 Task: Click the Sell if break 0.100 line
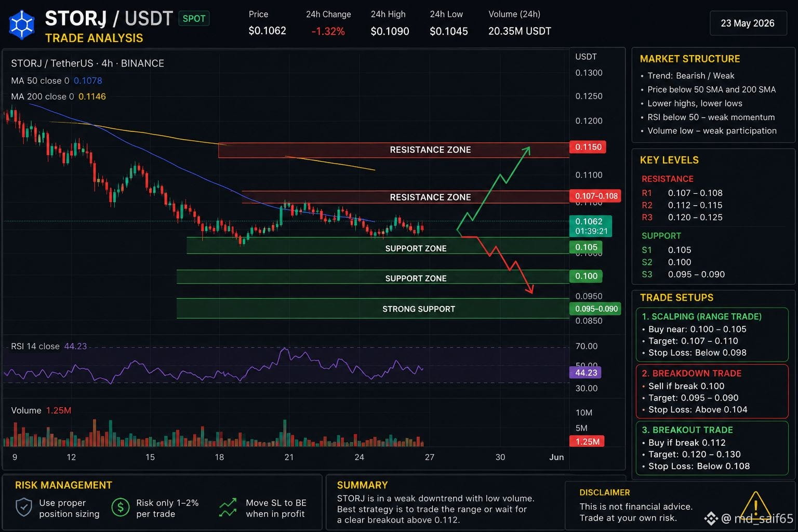pos(683,386)
